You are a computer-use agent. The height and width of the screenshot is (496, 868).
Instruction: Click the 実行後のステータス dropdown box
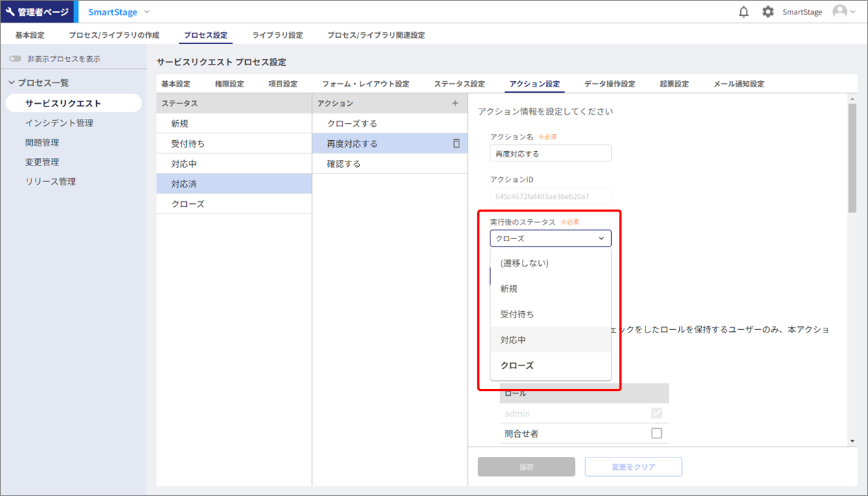click(550, 238)
